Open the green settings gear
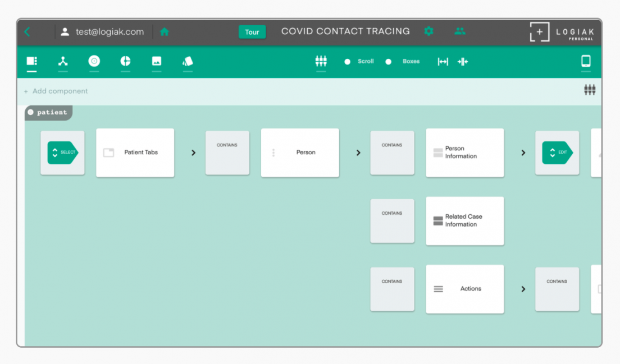 coord(428,31)
